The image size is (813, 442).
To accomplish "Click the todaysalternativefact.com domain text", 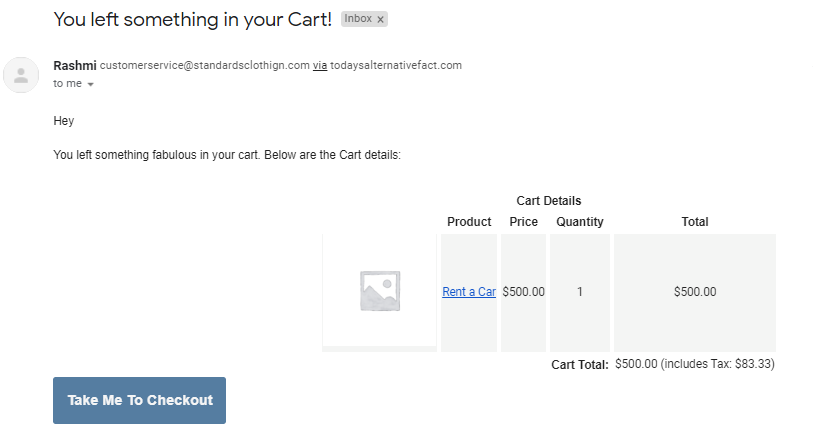I will (x=396, y=66).
